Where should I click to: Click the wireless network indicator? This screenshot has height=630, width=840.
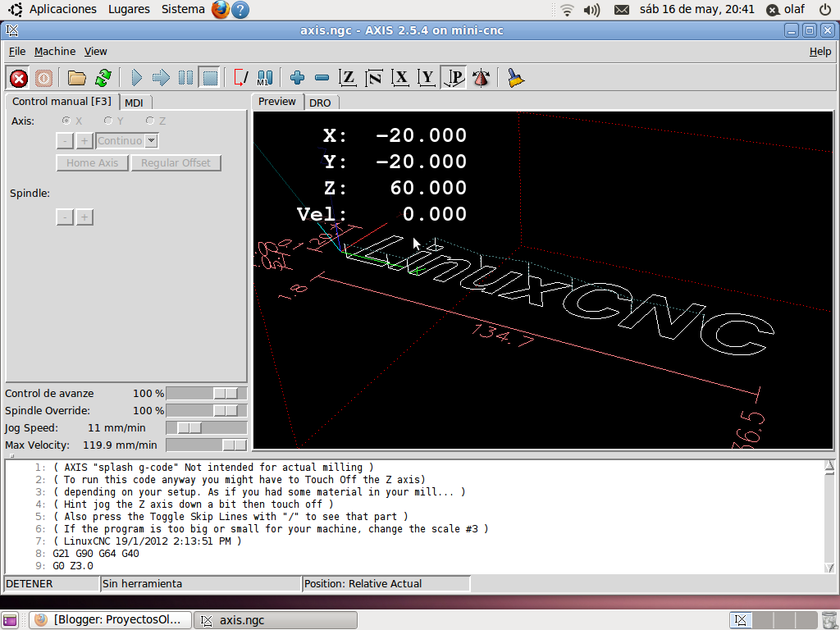pyautogui.click(x=566, y=10)
